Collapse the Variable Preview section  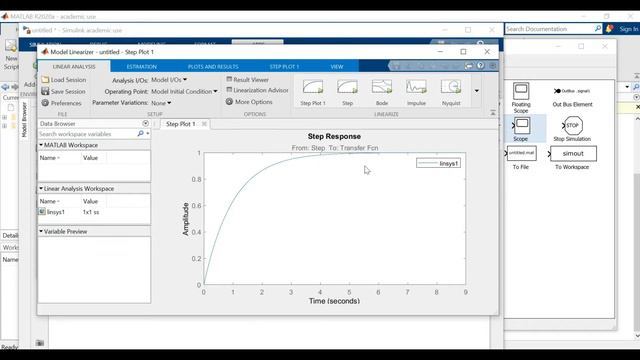[x=41, y=231]
